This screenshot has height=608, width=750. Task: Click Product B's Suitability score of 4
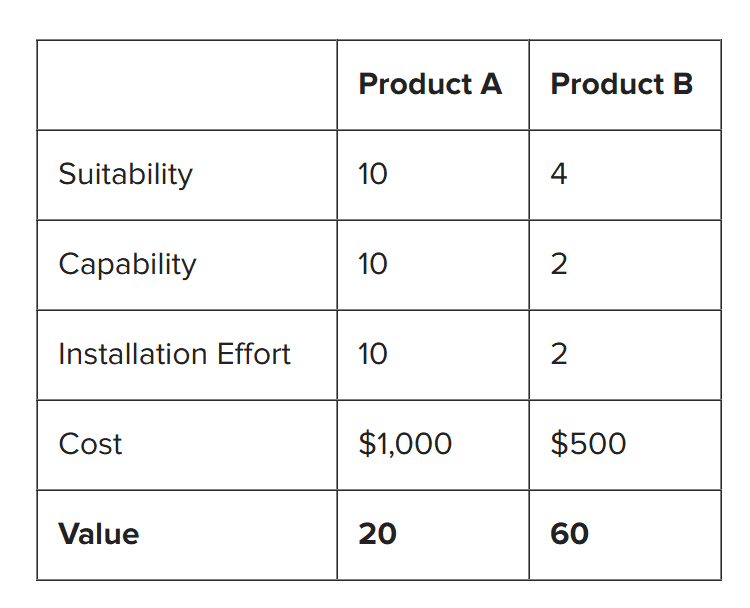(x=559, y=174)
